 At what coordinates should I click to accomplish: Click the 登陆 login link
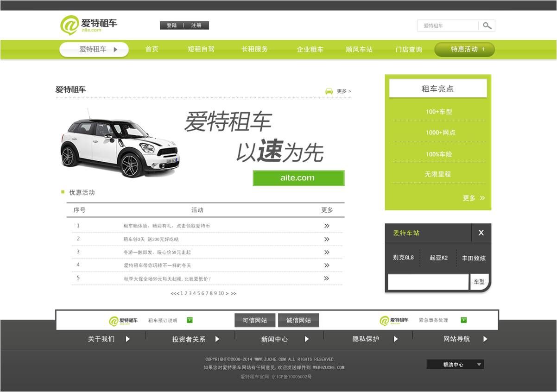tap(172, 25)
